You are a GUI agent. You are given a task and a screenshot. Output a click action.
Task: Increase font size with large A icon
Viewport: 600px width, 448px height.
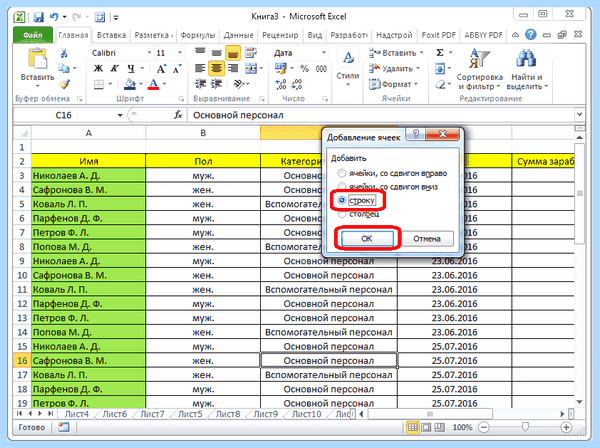click(161, 69)
